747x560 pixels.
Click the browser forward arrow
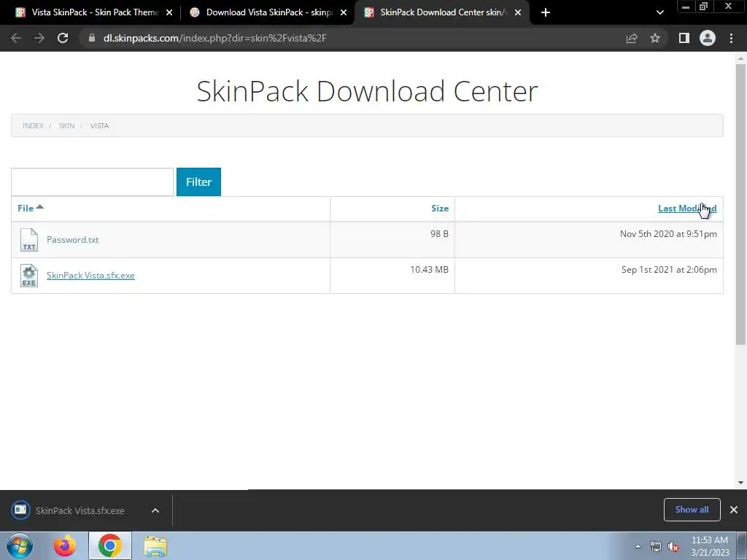click(39, 38)
